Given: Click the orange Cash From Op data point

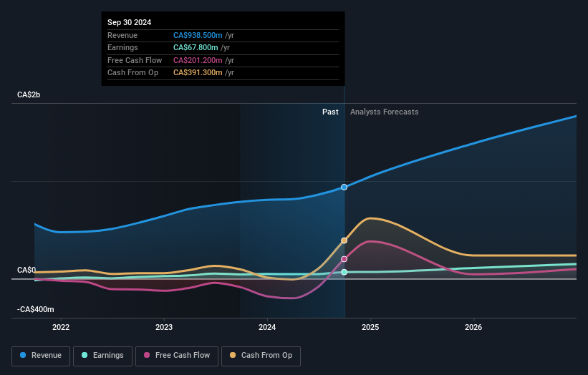Looking at the screenshot, I should point(344,240).
